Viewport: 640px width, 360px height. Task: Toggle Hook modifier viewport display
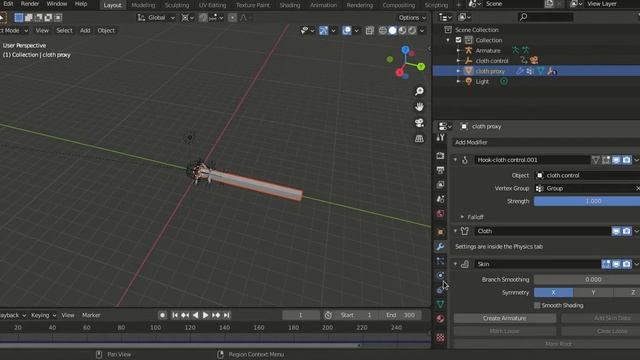pos(616,160)
